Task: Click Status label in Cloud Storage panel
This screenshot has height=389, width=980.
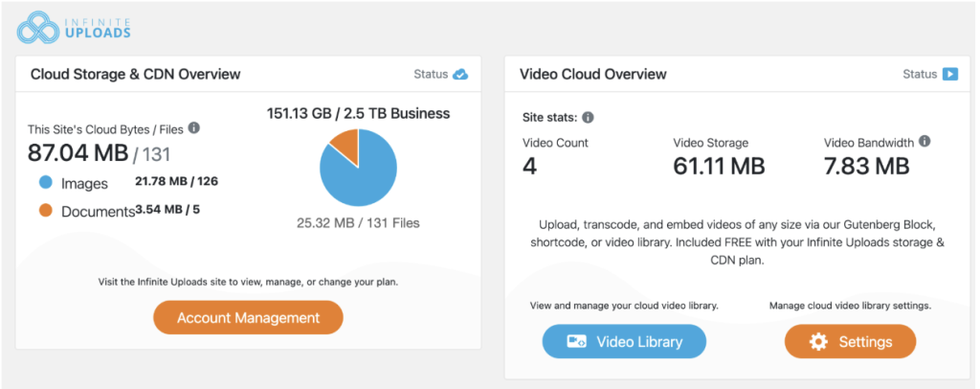Action: tap(431, 75)
